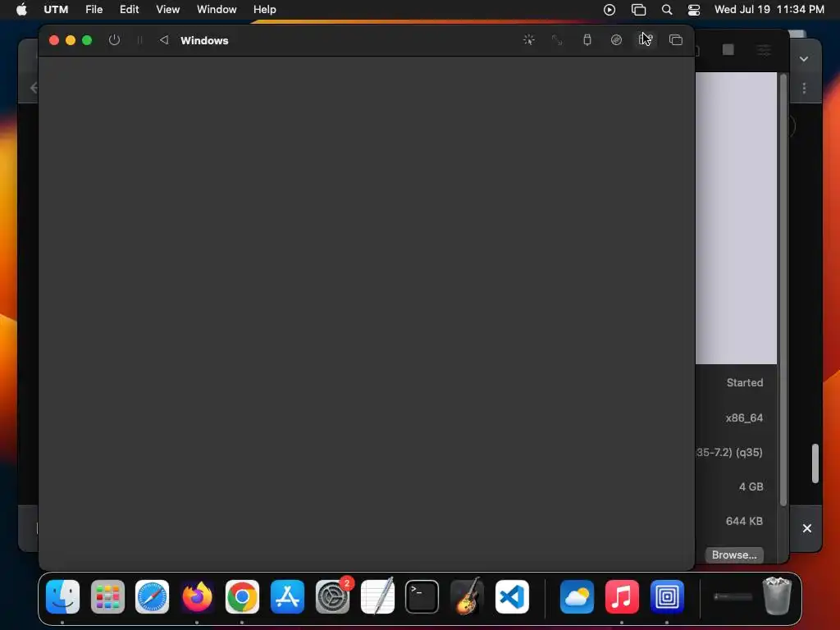Open the View menu
This screenshot has height=630, width=840.
click(167, 10)
